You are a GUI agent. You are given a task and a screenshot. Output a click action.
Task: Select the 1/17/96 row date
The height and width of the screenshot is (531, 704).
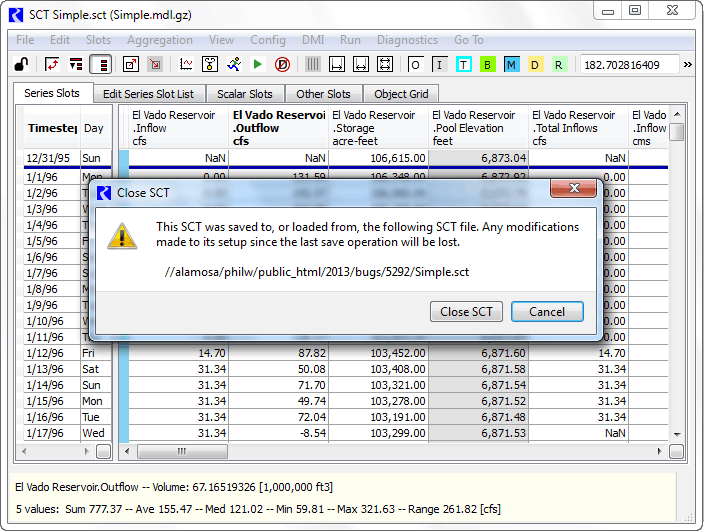52,433
